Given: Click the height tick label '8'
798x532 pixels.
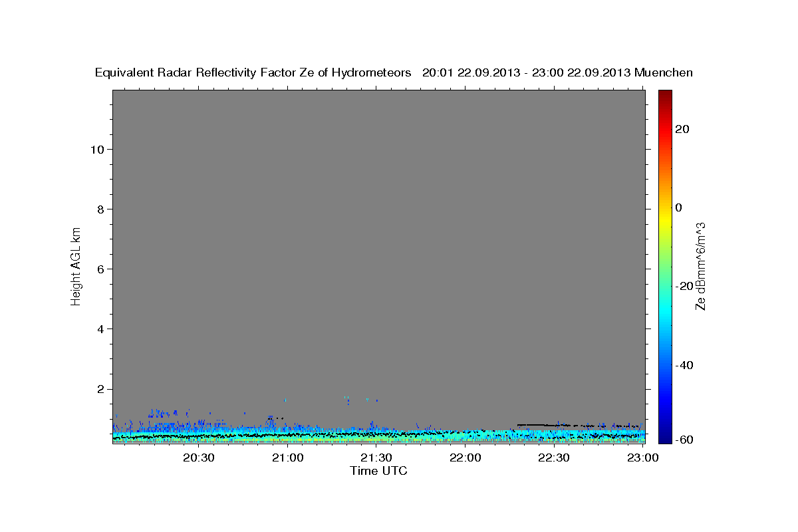Looking at the screenshot, I should (100, 209).
